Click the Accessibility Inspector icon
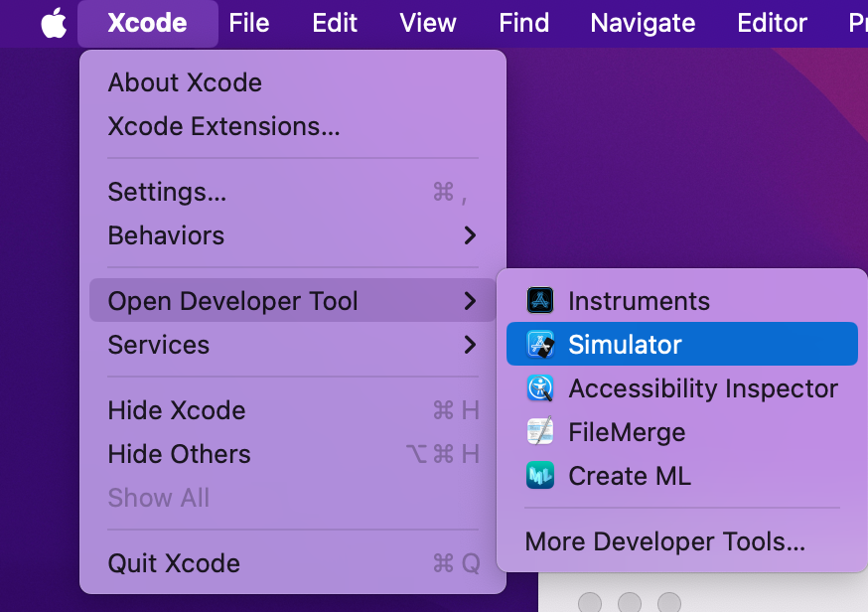Viewport: 868px width, 612px height. click(x=539, y=387)
